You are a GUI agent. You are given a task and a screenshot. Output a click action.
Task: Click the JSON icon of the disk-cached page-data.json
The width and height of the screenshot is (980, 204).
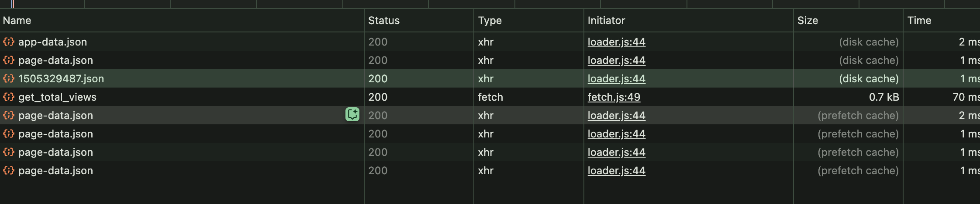(9, 60)
